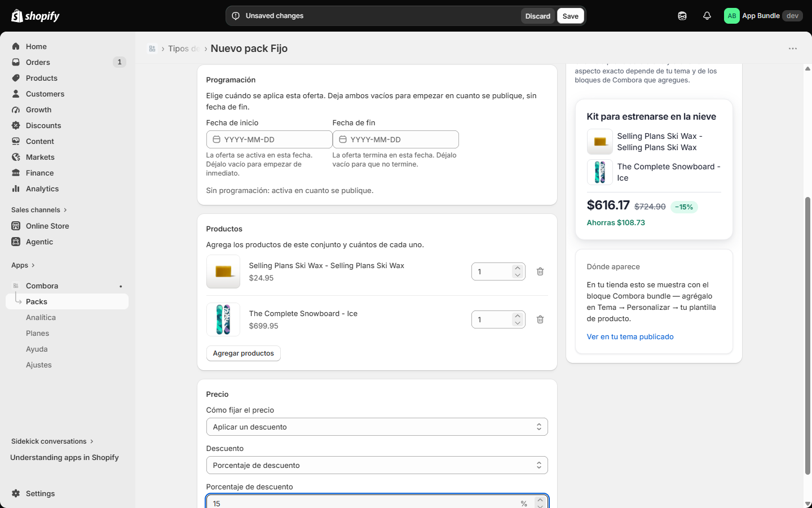812x508 pixels.
Task: Open the three-dot page actions menu
Action: 793,49
